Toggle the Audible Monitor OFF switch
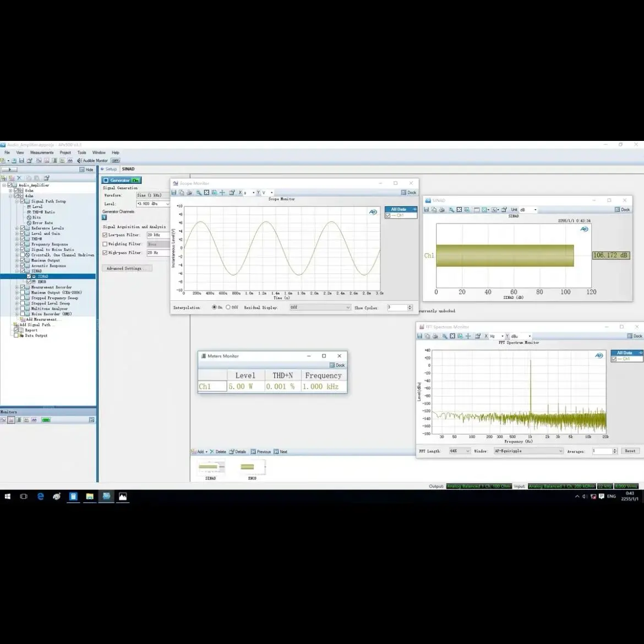This screenshot has height=644, width=644. click(x=116, y=161)
